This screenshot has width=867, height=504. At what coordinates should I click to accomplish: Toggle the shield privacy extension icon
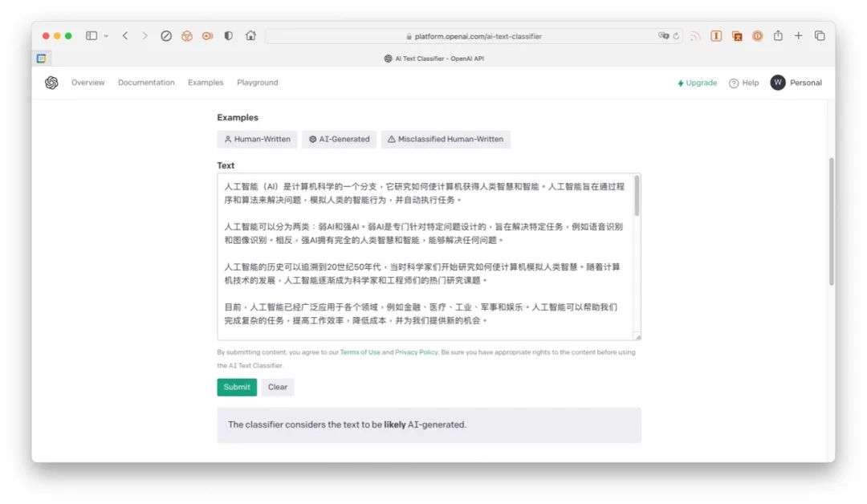click(x=229, y=36)
